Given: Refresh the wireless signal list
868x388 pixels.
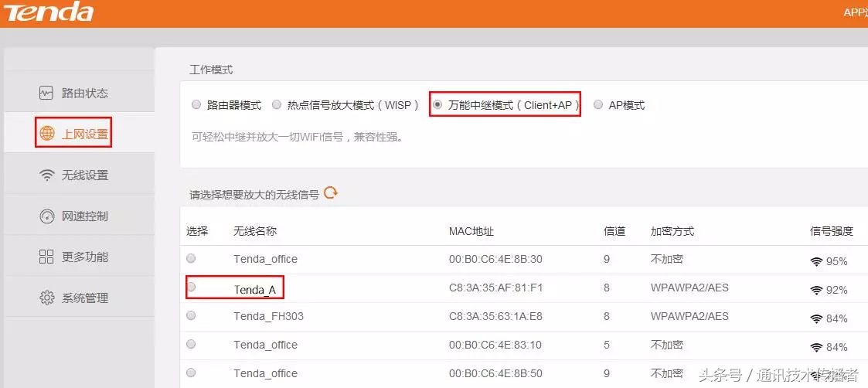Looking at the screenshot, I should pos(331,192).
